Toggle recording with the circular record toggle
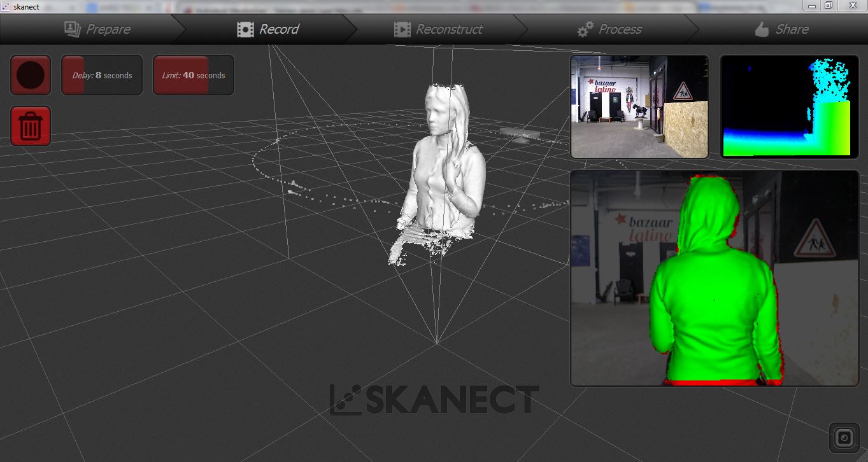Screen dimensions: 868x462 click(x=29, y=74)
